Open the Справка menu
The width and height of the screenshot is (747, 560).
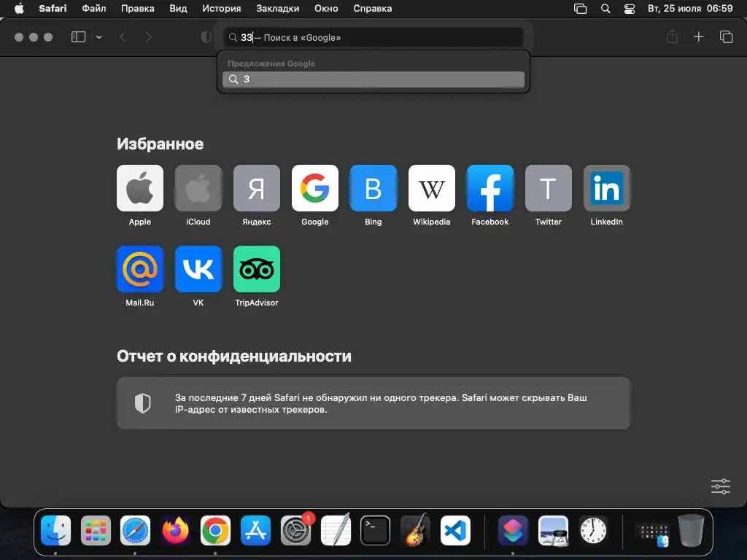point(373,9)
